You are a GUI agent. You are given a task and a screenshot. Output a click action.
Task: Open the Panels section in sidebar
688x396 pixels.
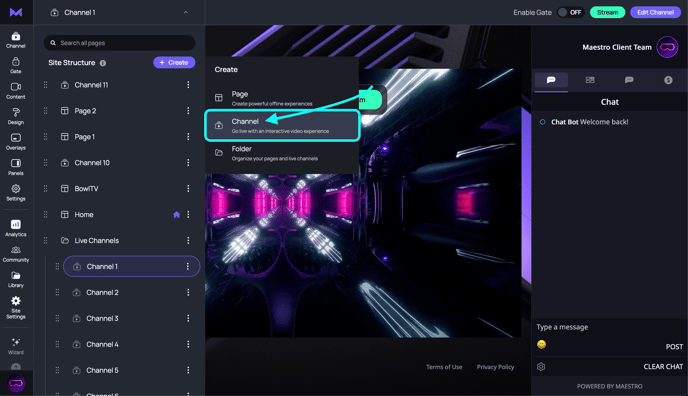click(x=16, y=167)
